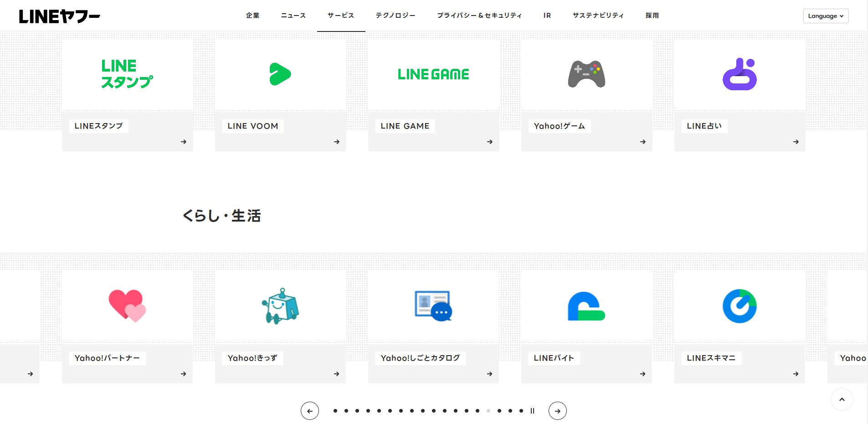Screen dimensions: 868x424
Task: Click the arrow on LINEバイト card
Action: pyautogui.click(x=643, y=374)
